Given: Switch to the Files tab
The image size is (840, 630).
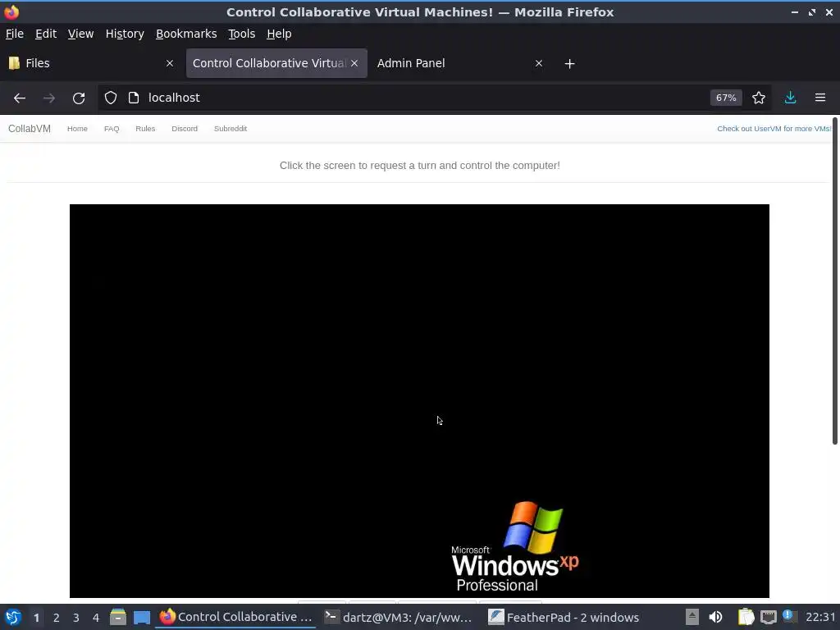Looking at the screenshot, I should [91, 63].
